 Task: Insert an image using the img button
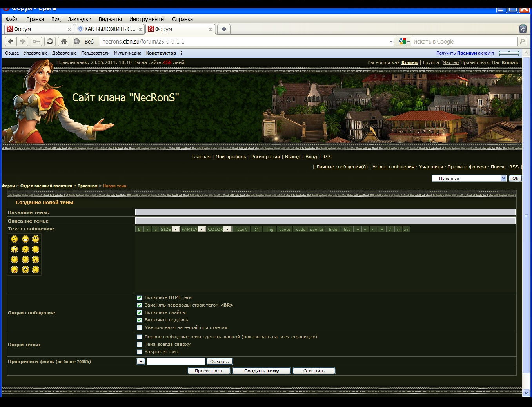point(270,230)
